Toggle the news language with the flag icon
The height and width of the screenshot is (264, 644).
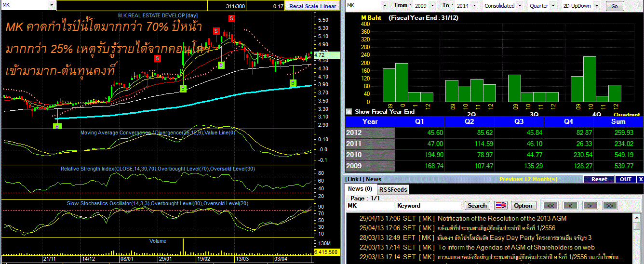pyautogui.click(x=501, y=206)
